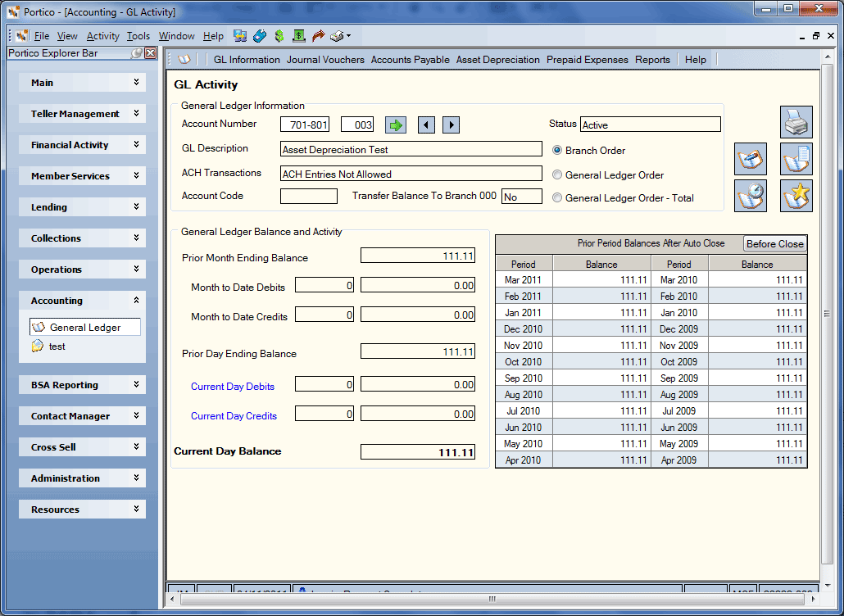Click the green go arrow beside account number

coord(396,125)
